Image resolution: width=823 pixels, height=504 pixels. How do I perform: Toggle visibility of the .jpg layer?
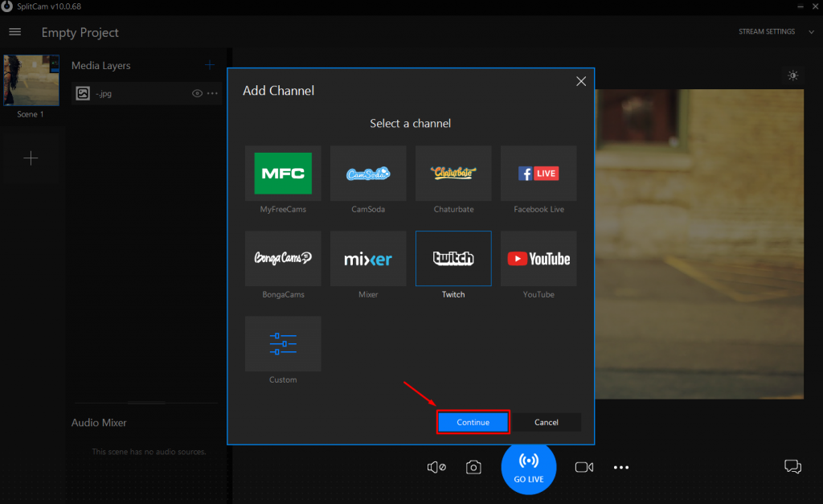(198, 93)
